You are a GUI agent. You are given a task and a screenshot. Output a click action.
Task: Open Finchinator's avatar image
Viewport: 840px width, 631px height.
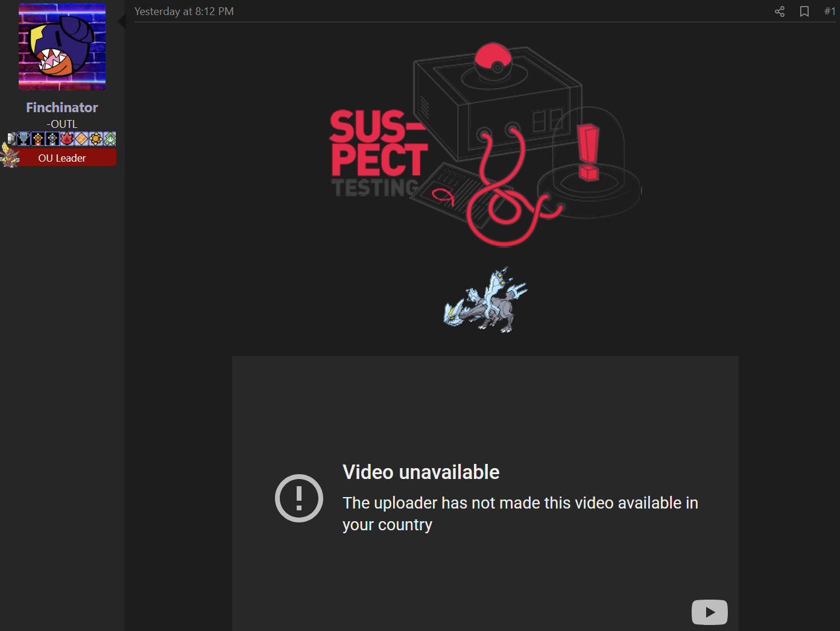click(62, 47)
